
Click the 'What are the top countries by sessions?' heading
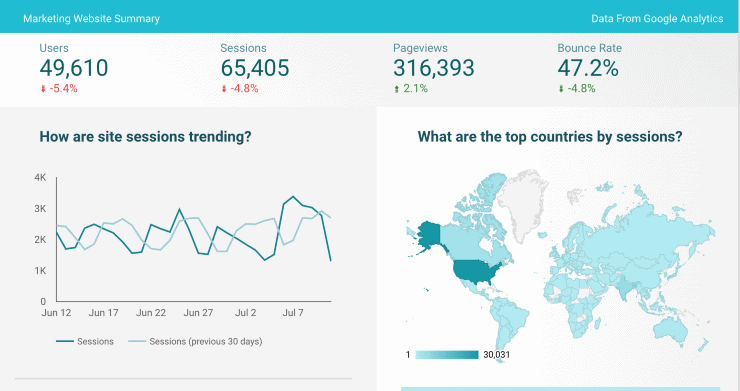550,136
